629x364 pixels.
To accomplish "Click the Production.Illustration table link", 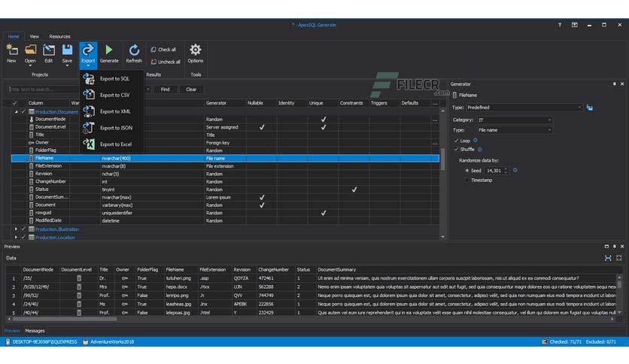I will point(57,229).
